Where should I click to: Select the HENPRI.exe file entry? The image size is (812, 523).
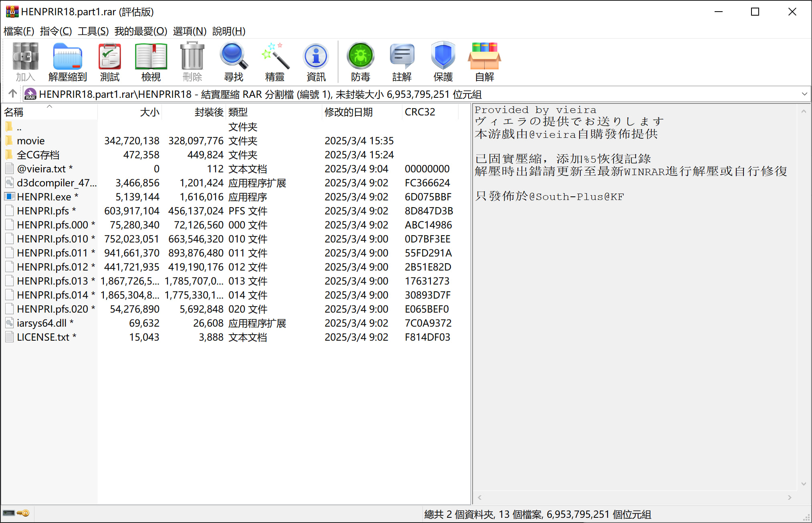click(44, 197)
